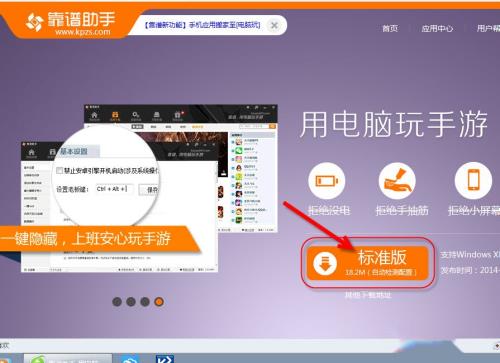Download the 标准版 installer
Viewport: 500px width, 363px height.
coord(367,263)
